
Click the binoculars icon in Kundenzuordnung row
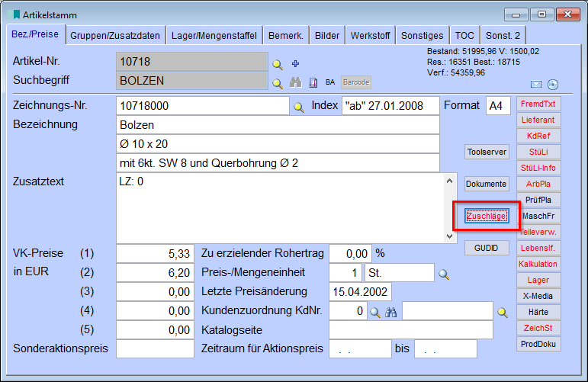click(390, 312)
